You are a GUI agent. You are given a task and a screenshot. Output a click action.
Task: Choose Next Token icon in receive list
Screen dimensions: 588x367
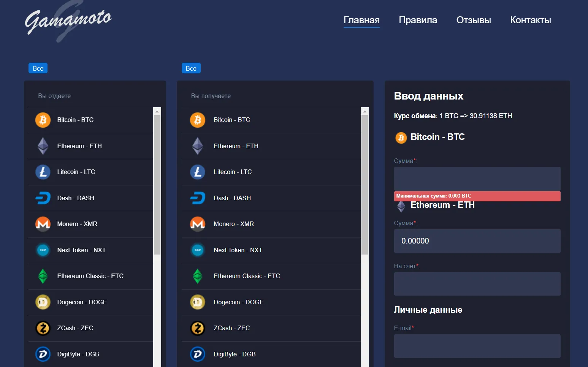pyautogui.click(x=198, y=250)
